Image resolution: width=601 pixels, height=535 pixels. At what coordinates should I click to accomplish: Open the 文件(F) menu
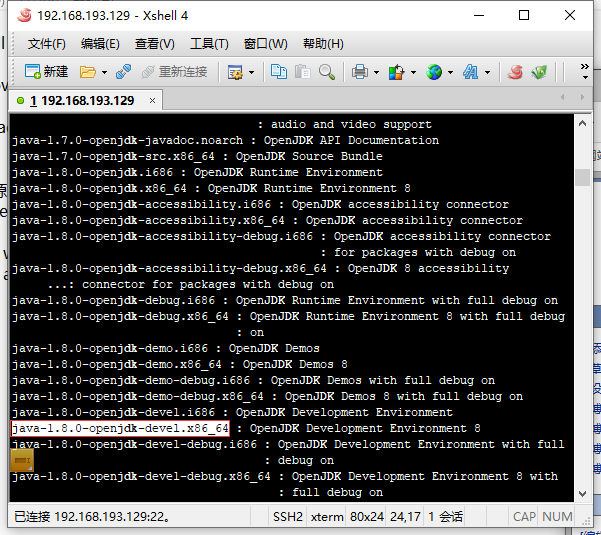click(47, 44)
